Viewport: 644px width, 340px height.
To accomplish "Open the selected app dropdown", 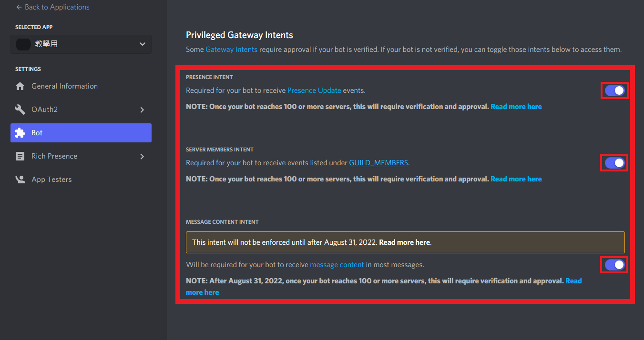I will pyautogui.click(x=142, y=44).
